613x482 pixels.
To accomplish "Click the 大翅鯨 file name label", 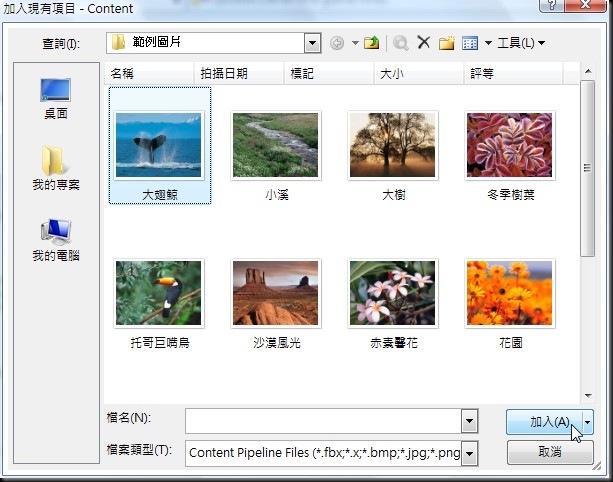I will (x=160, y=195).
